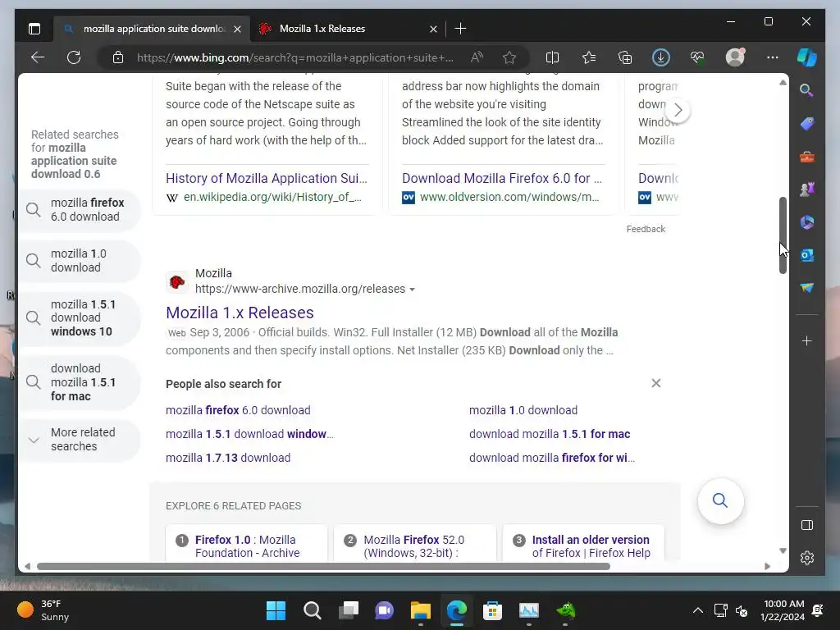
Task: Open Windows Start menu
Action: tap(276, 610)
